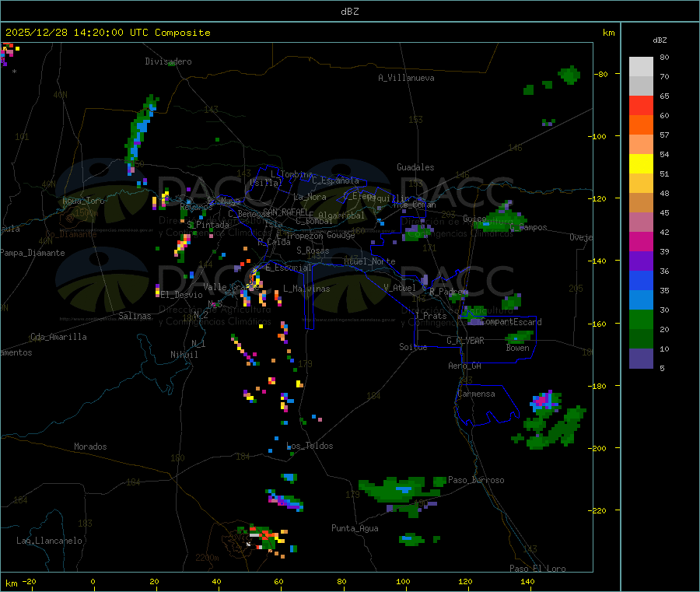Click the Salinas map label

135,316
